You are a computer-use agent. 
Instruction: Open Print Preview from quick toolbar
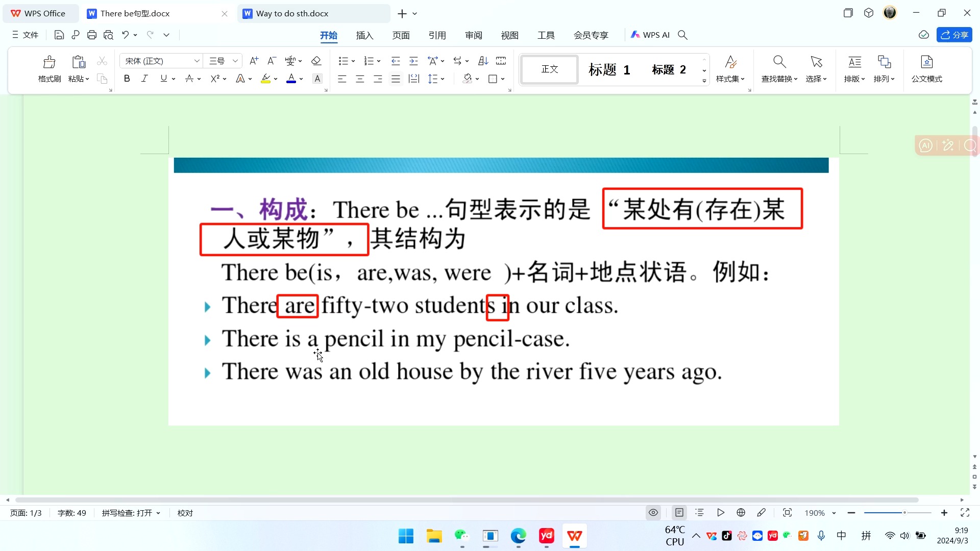tap(108, 35)
